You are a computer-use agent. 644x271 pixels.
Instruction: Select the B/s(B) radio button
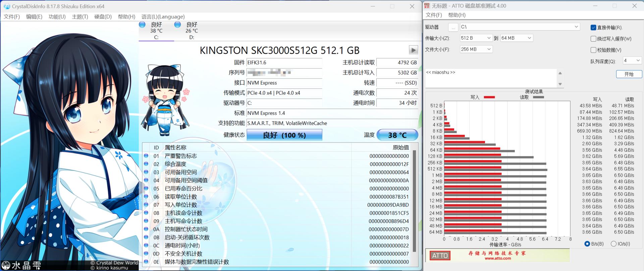(587, 244)
